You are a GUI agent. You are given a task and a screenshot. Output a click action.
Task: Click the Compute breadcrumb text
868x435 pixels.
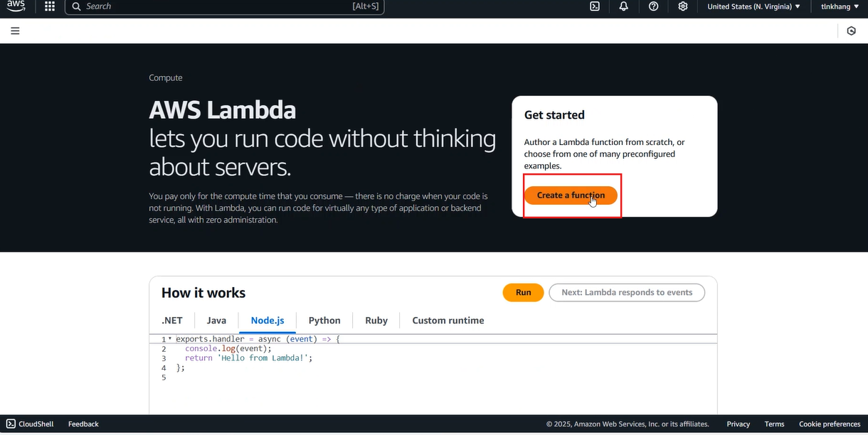[x=166, y=78]
